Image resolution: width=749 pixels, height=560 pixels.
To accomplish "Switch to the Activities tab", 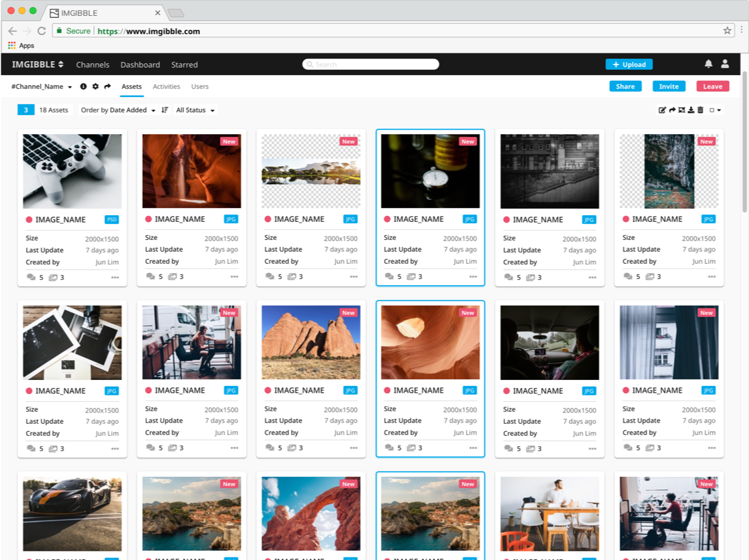I will (x=166, y=86).
